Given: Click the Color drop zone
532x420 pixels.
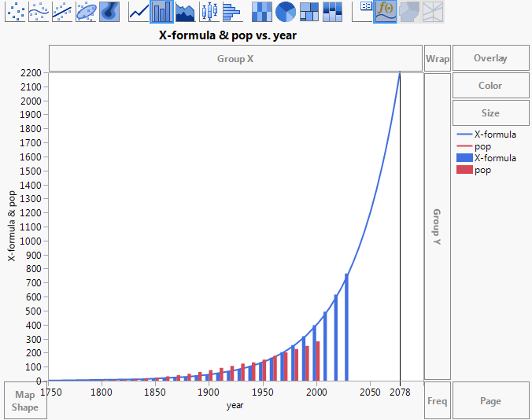Looking at the screenshot, I should (x=490, y=86).
